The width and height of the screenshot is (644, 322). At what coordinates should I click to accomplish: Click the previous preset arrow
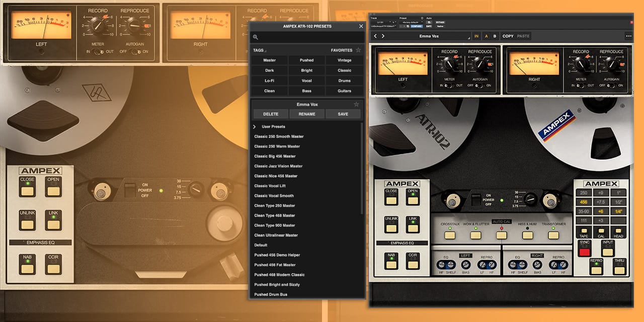coord(375,35)
